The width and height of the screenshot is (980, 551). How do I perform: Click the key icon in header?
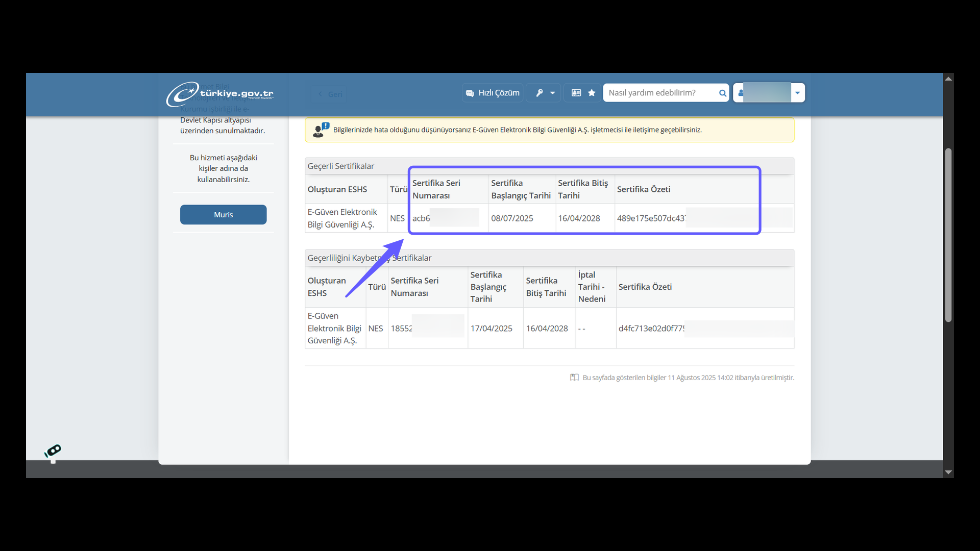pos(539,93)
